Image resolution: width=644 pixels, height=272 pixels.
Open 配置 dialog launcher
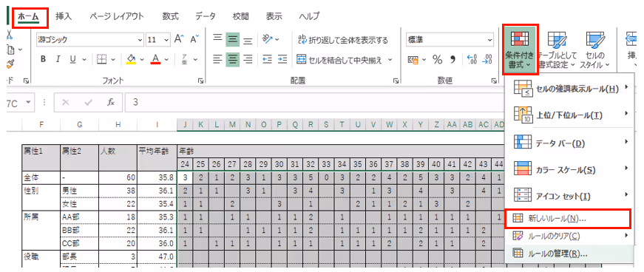[x=396, y=81]
